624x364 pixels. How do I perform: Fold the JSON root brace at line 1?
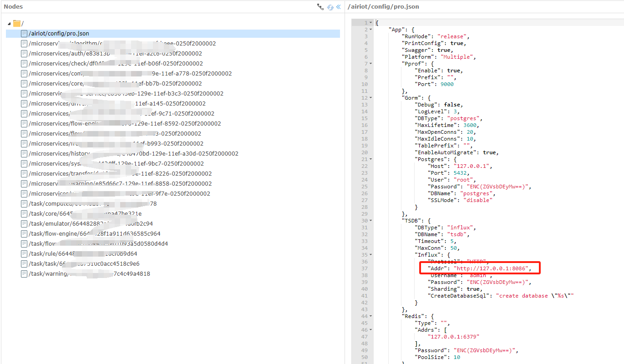coord(371,23)
